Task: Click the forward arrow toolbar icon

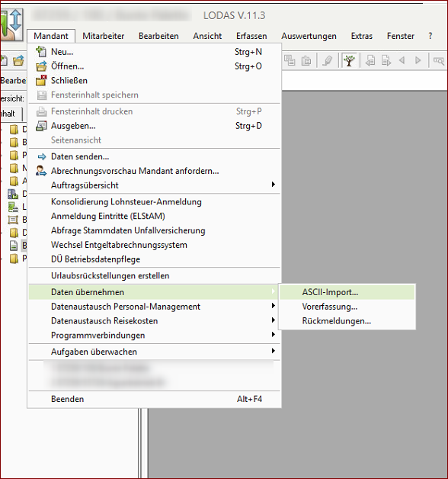Action: point(418,60)
